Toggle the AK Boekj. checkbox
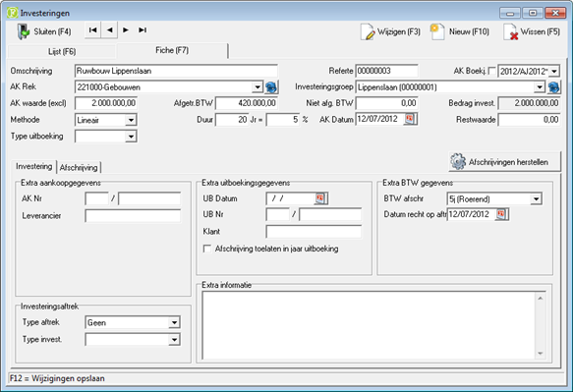Screen dimensions: 573x392 tap(492, 71)
